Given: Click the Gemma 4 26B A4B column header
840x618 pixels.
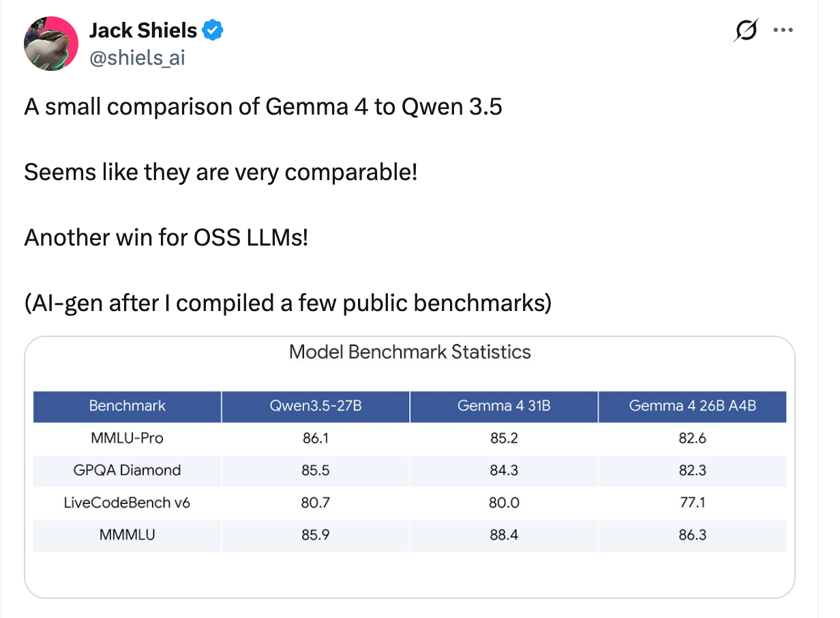Looking at the screenshot, I should click(x=692, y=407).
